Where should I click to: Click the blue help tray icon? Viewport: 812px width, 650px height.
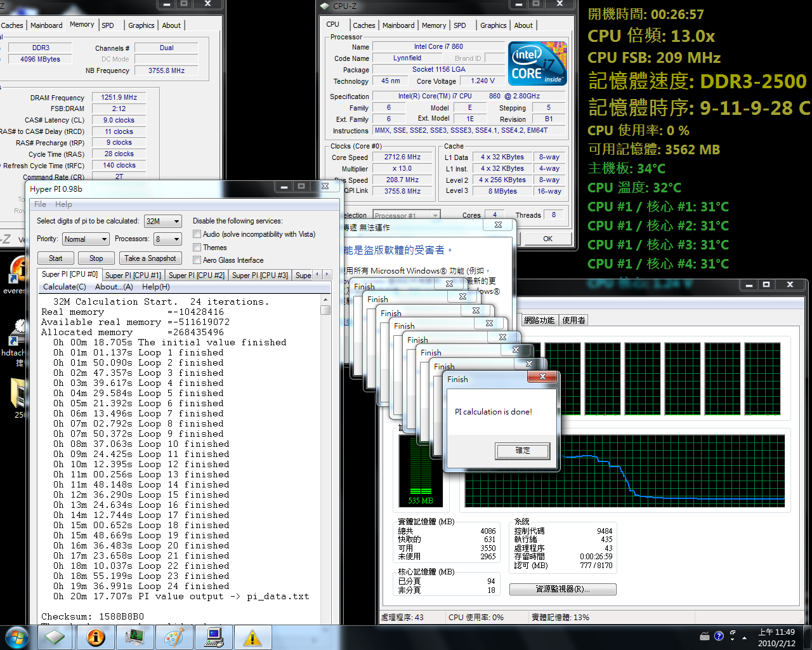[x=719, y=636]
